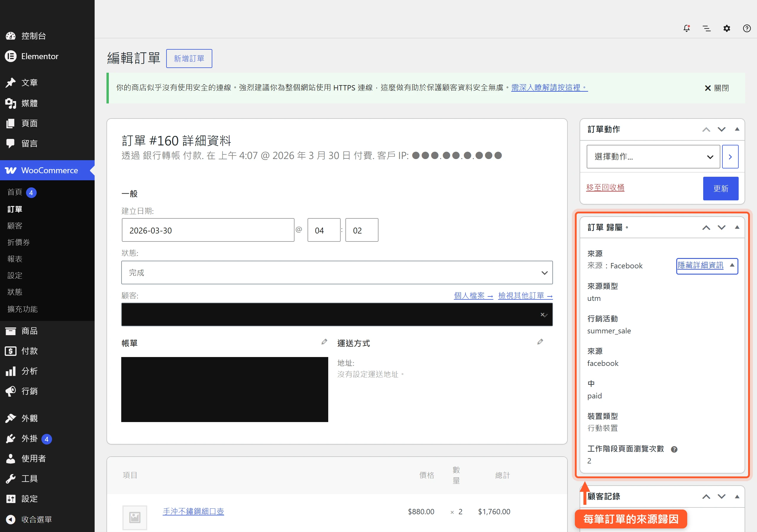
Task: Open the 頁面 pages menu
Action: point(22,123)
